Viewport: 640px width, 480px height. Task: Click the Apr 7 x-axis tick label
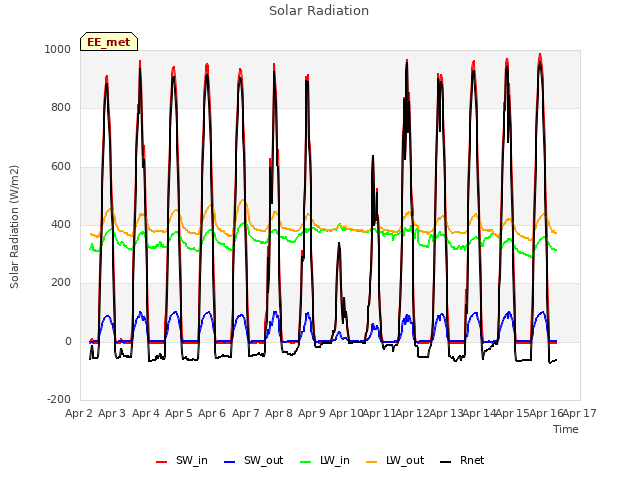pyautogui.click(x=246, y=413)
